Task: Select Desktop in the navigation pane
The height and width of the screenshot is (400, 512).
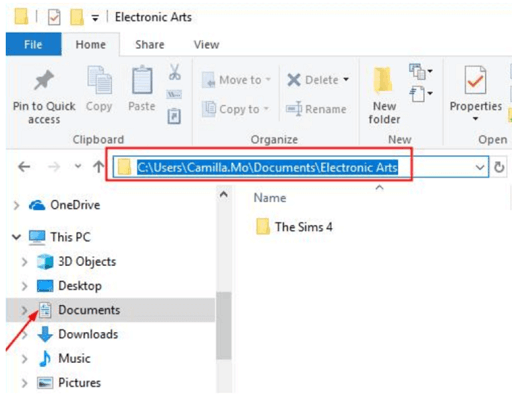Action: [69, 286]
